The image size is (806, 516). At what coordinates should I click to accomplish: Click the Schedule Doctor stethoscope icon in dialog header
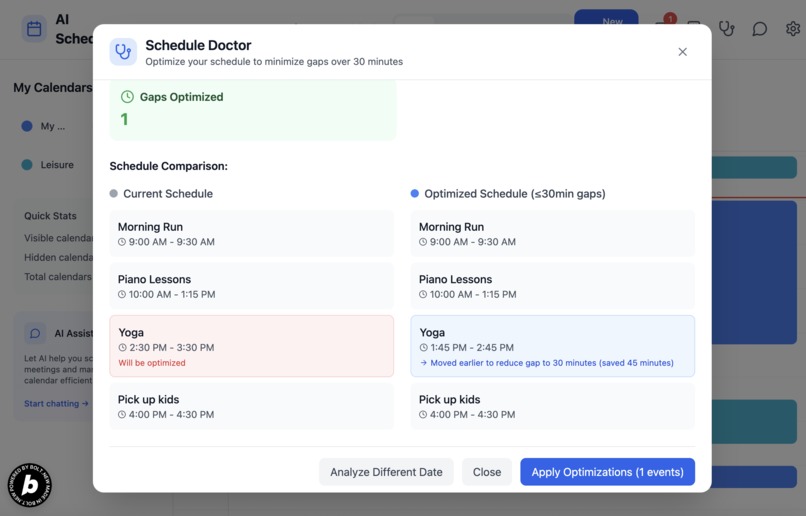click(x=123, y=52)
